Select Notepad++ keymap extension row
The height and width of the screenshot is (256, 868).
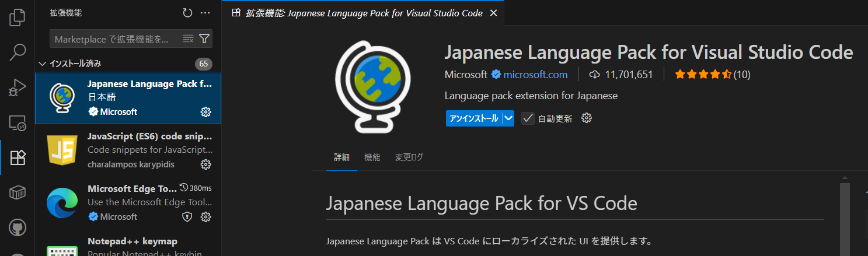(128, 243)
